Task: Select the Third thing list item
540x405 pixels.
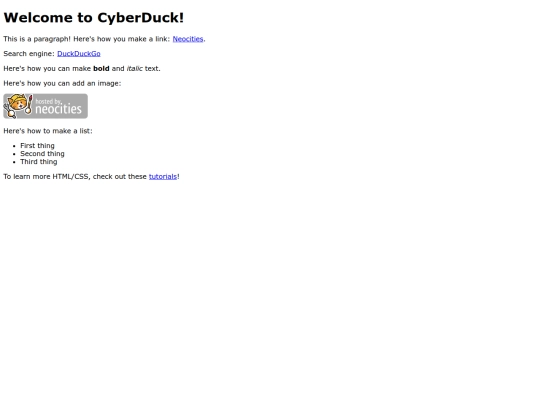Action: (x=39, y=162)
